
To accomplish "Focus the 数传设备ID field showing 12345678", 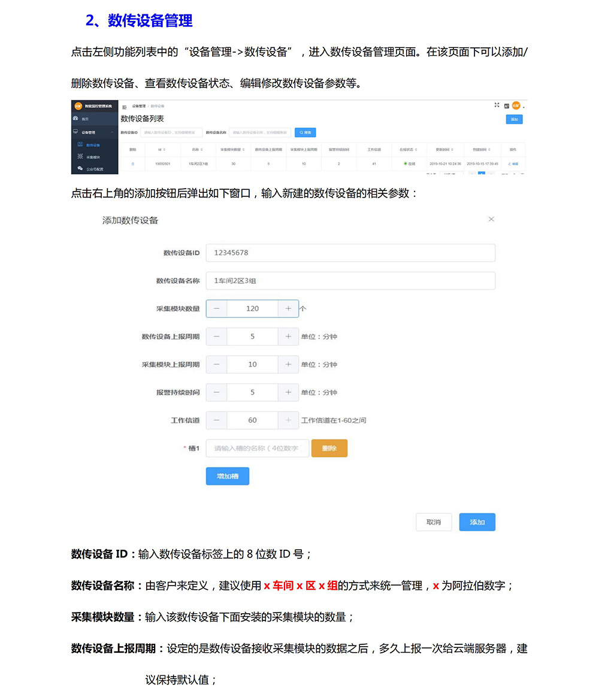I will click(350, 253).
